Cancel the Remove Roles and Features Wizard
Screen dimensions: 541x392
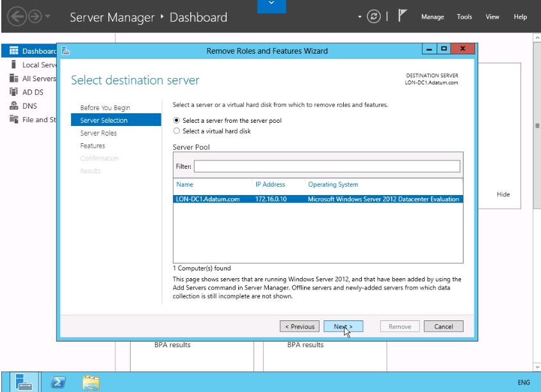pos(443,327)
